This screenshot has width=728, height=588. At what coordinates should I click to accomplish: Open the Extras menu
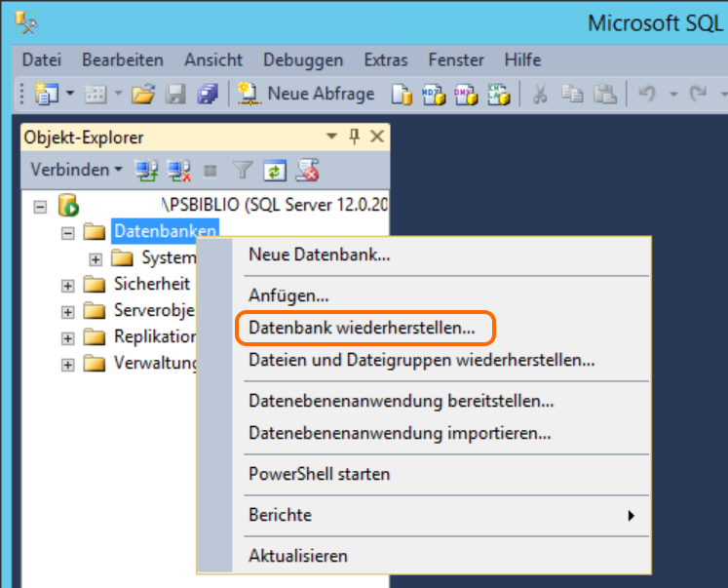point(386,60)
